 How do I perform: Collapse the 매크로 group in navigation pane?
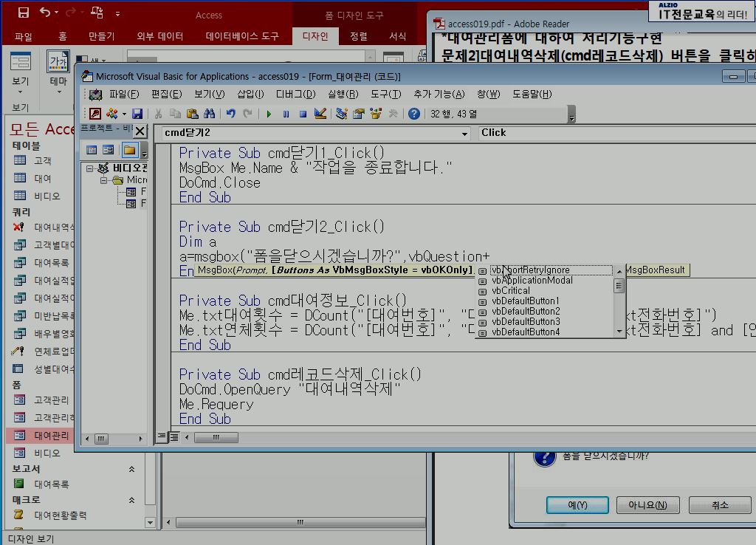(x=131, y=500)
